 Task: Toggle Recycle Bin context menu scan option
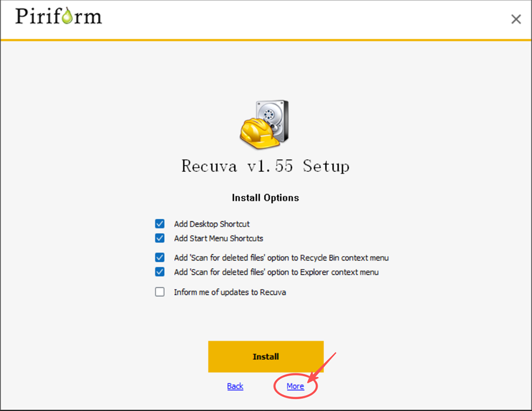point(160,257)
